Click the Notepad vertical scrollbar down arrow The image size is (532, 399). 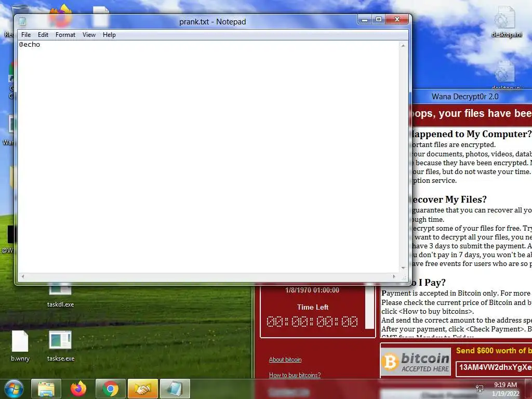pyautogui.click(x=403, y=268)
